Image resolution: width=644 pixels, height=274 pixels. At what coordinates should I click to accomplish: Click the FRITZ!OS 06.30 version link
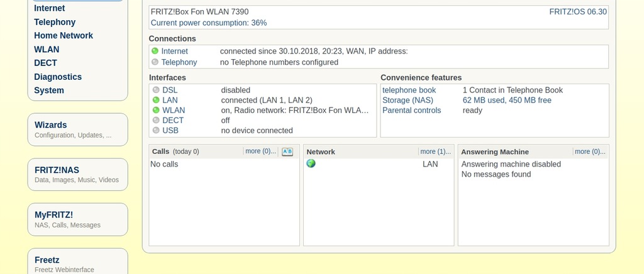click(x=578, y=12)
